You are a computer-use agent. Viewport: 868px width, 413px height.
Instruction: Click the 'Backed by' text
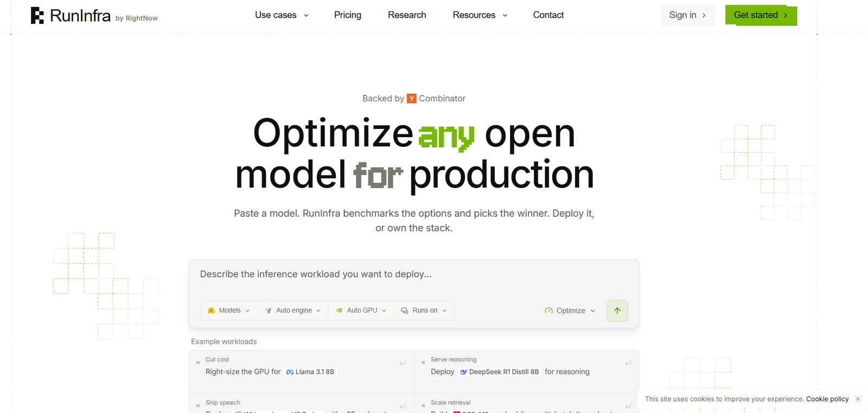(x=383, y=98)
